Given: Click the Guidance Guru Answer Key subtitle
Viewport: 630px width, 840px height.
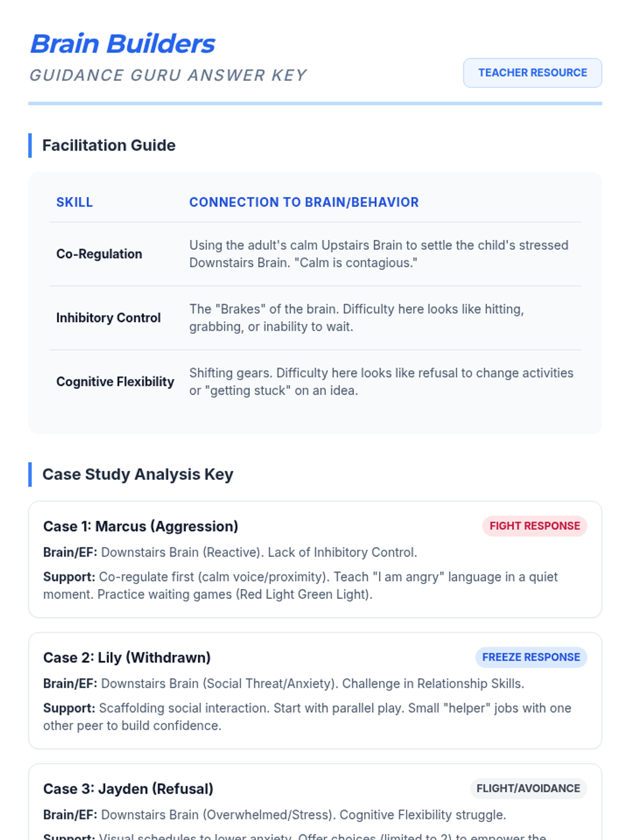Looking at the screenshot, I should pyautogui.click(x=168, y=76).
